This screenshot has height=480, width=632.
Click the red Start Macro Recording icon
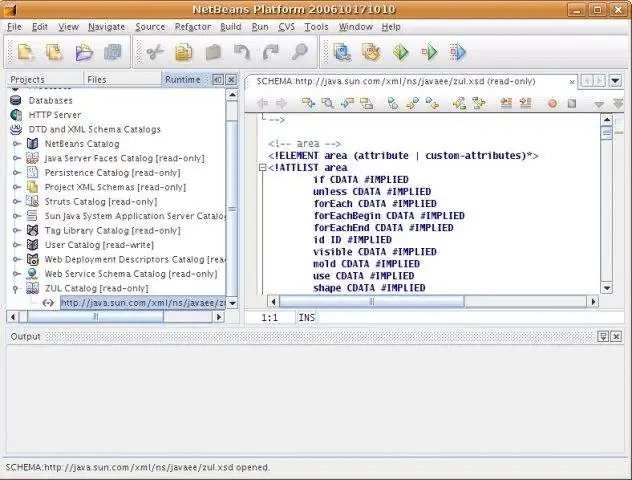point(552,104)
